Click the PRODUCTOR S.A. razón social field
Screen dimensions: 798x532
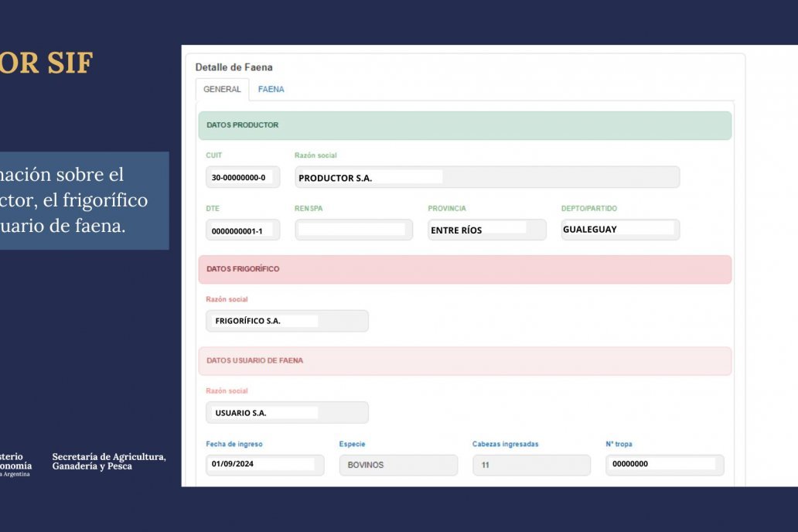pos(486,177)
